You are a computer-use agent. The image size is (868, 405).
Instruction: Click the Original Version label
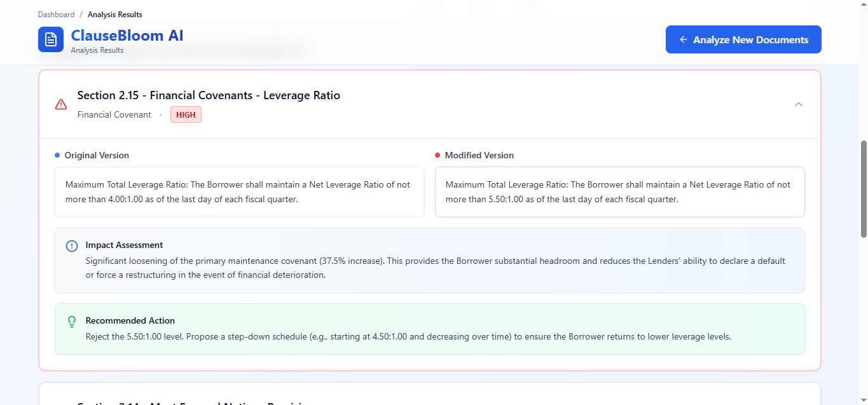point(97,155)
